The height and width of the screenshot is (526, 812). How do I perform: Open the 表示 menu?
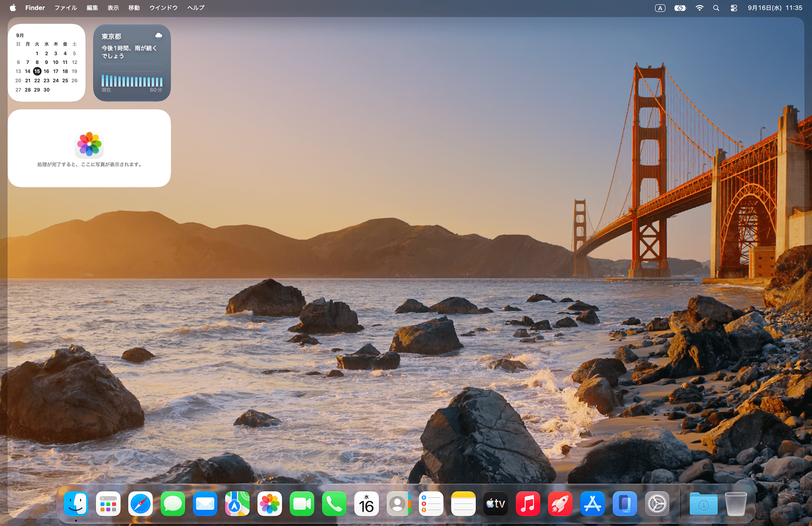[113, 8]
